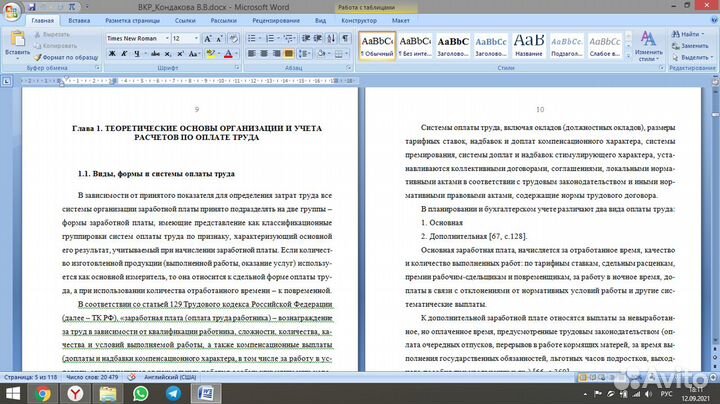
Task: Insert equation with the pi icon
Action: pos(72,7)
